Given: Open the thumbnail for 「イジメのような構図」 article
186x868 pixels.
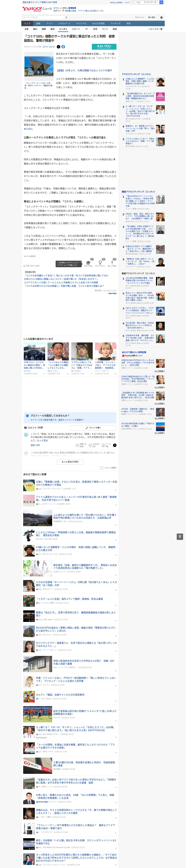Looking at the screenshot, I should 58,351.
